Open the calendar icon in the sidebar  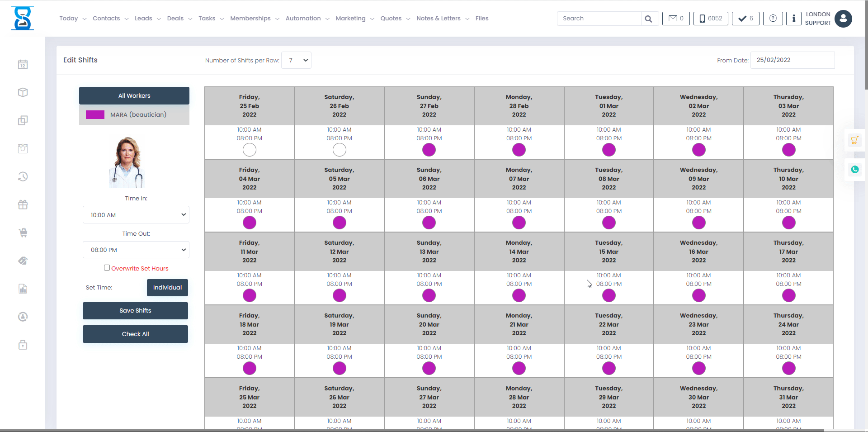[x=23, y=64]
